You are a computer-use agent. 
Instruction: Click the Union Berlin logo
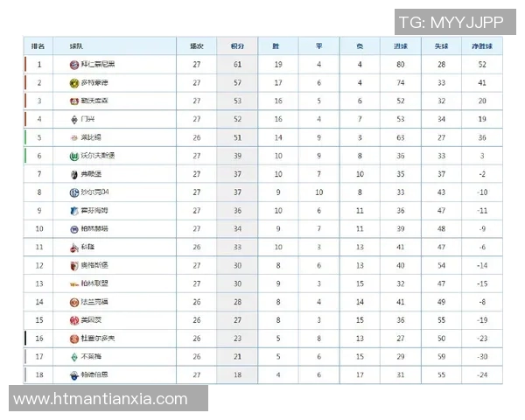click(74, 283)
